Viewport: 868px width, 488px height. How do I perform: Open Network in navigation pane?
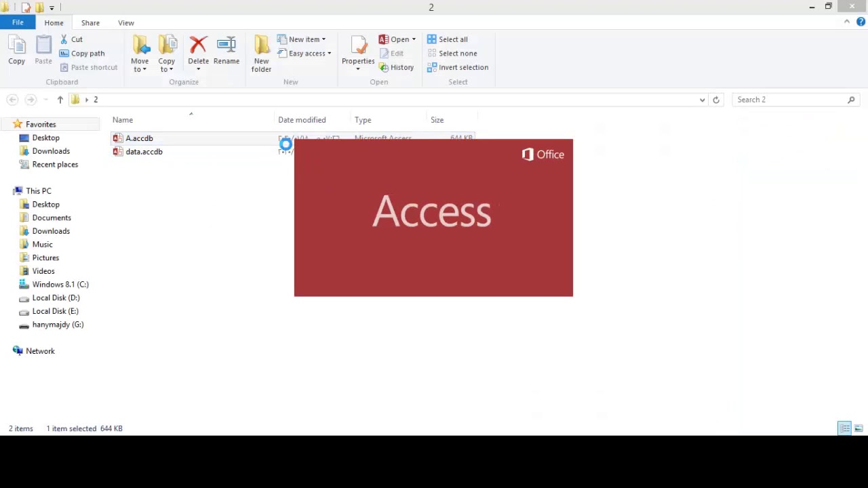click(x=40, y=351)
